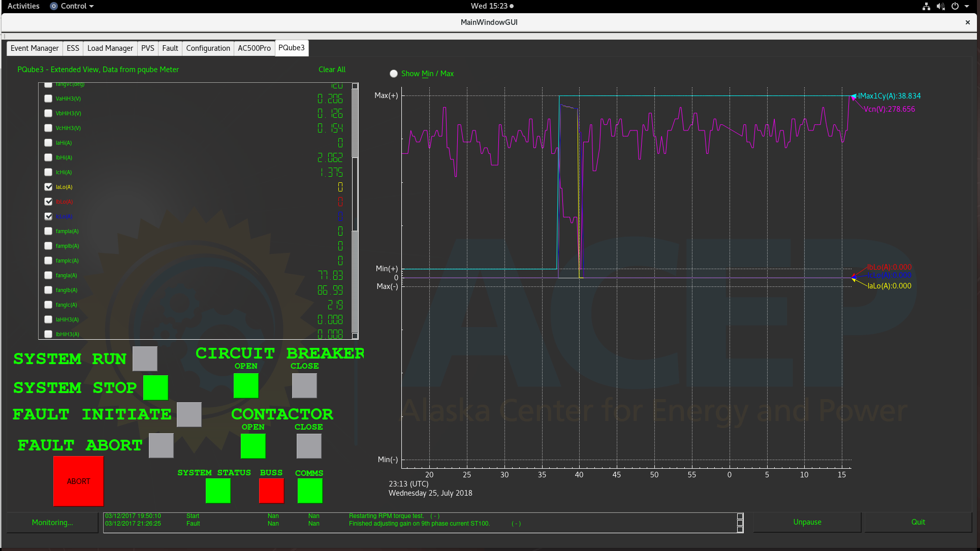Open the AC500Pro tab
Viewport: 980px width, 551px height.
[x=254, y=48]
